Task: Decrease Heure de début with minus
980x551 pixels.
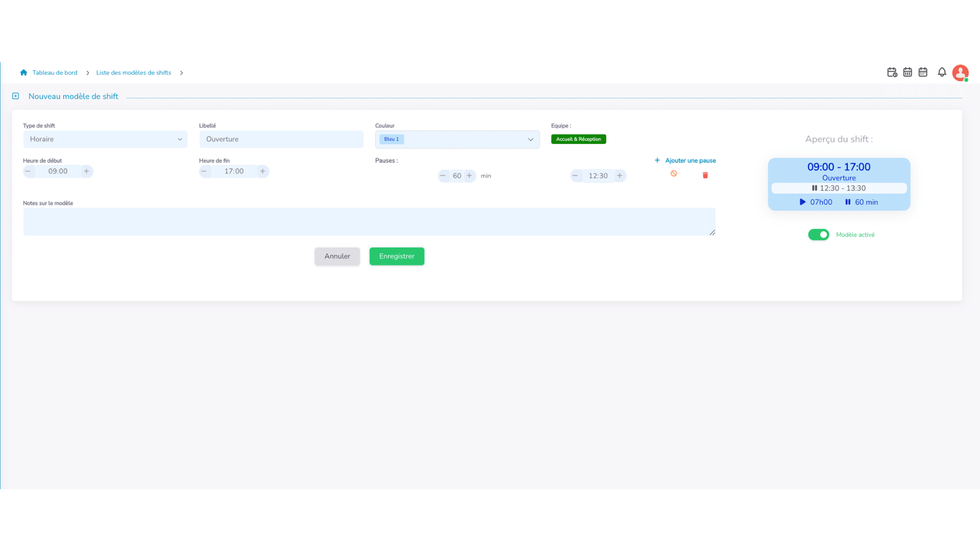Action: click(x=29, y=171)
